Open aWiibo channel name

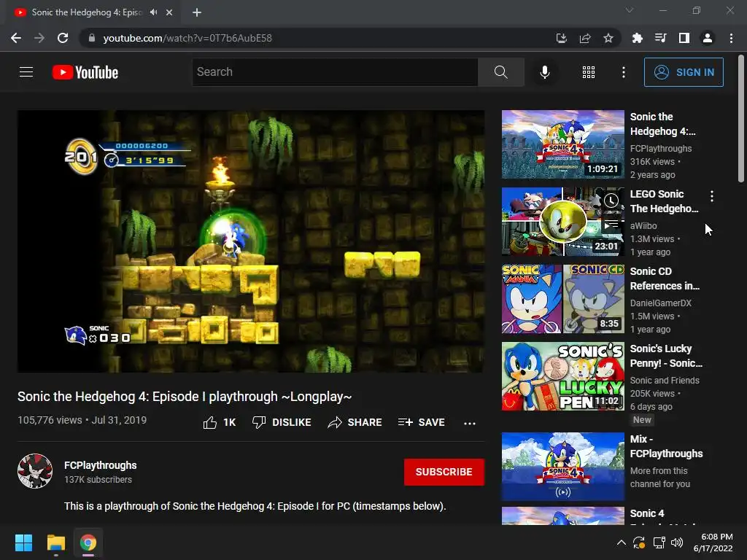pos(643,226)
